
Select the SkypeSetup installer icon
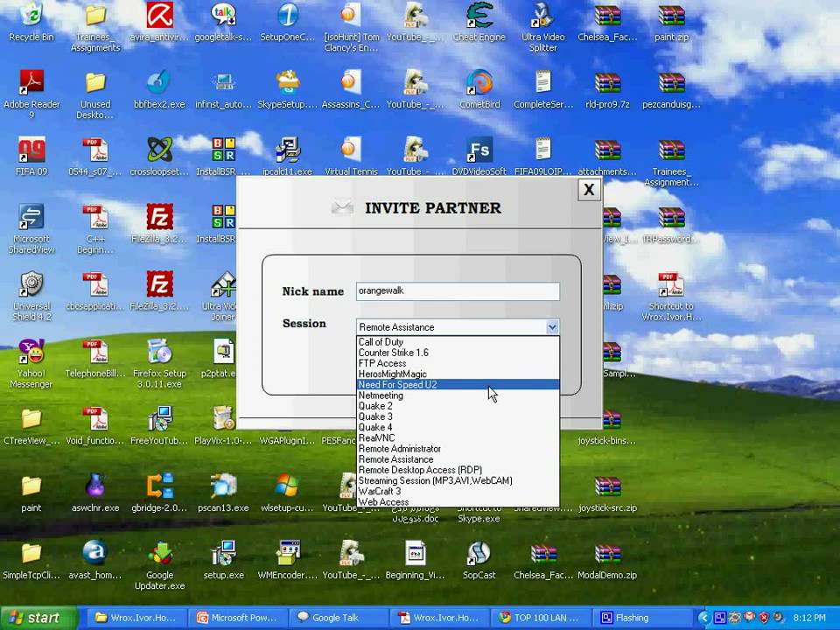(288, 89)
